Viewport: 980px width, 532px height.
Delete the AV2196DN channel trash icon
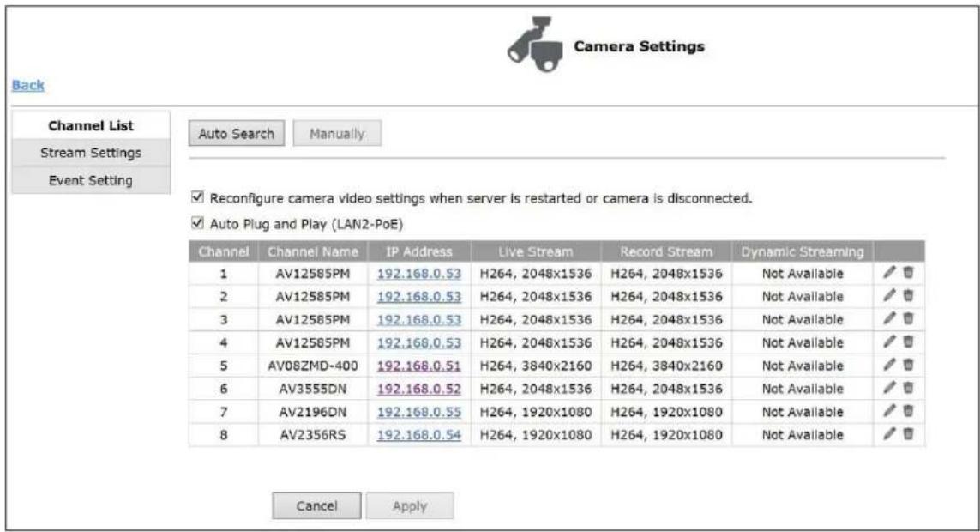[x=908, y=411]
